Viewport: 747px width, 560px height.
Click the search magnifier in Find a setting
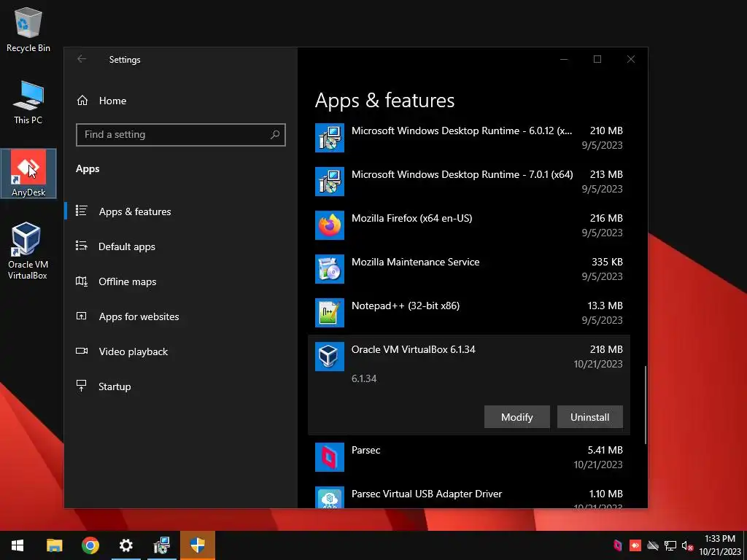(275, 135)
